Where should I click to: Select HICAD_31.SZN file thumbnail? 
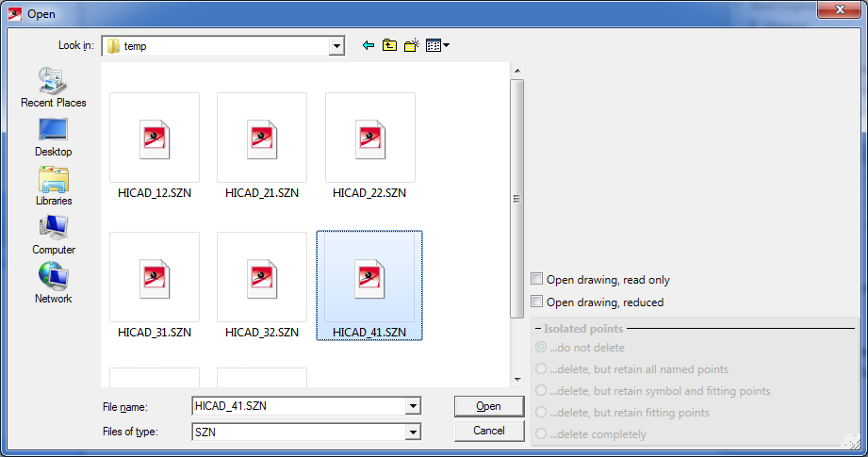click(x=155, y=277)
